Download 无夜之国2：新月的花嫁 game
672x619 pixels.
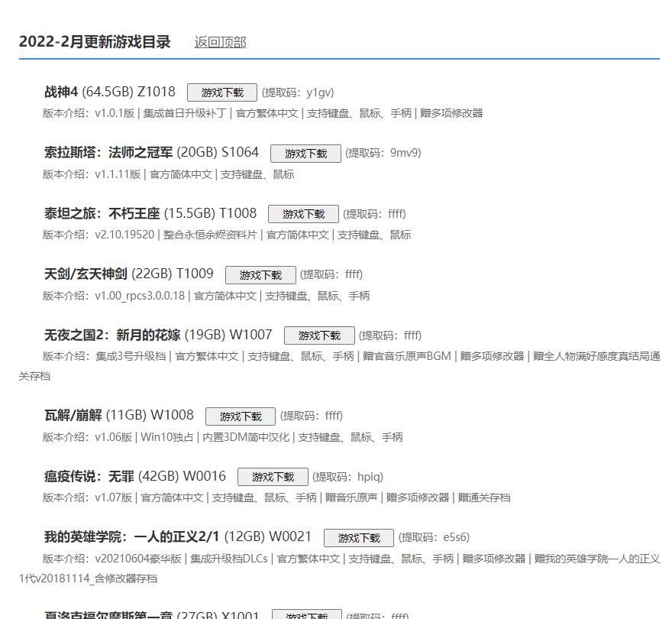pyautogui.click(x=319, y=335)
